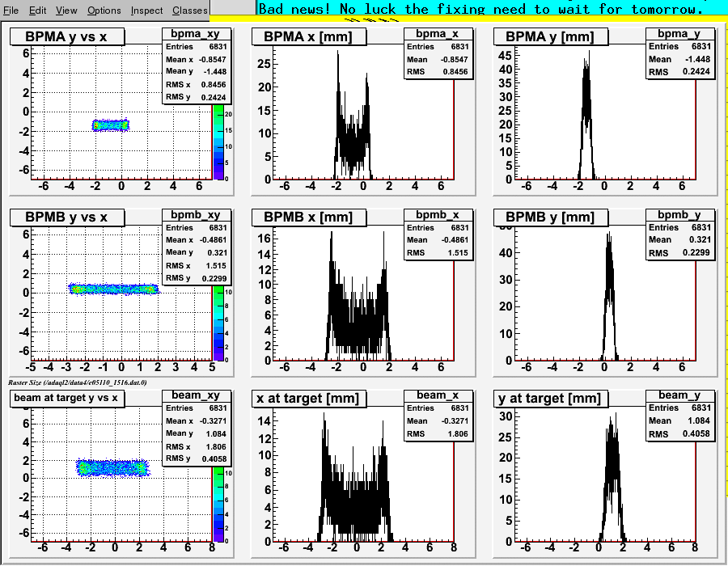This screenshot has height=566, width=728.
Task: Click 'RMS 1.806' in beam_x stats
Action: (x=438, y=433)
